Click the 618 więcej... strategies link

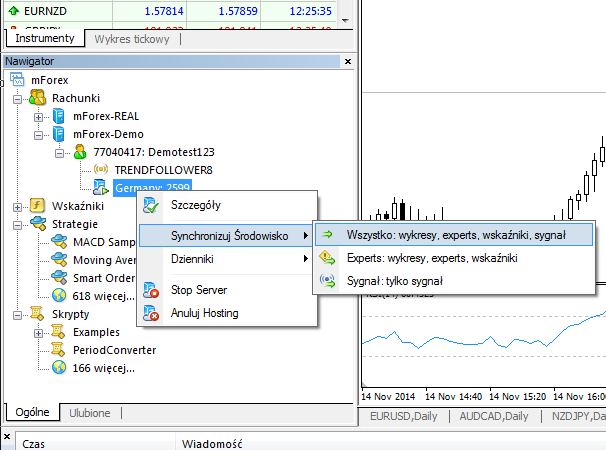tap(104, 296)
